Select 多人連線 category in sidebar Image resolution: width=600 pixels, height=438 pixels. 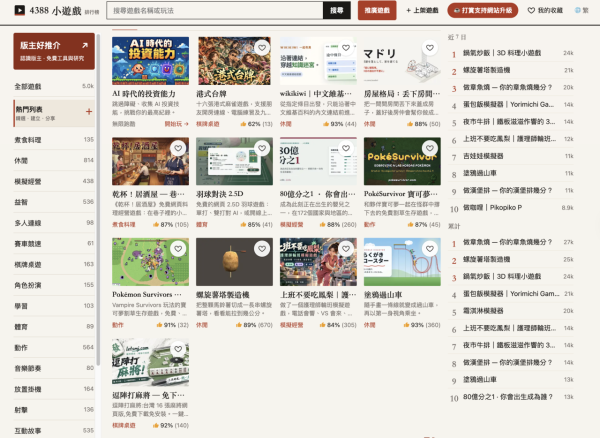(54, 223)
